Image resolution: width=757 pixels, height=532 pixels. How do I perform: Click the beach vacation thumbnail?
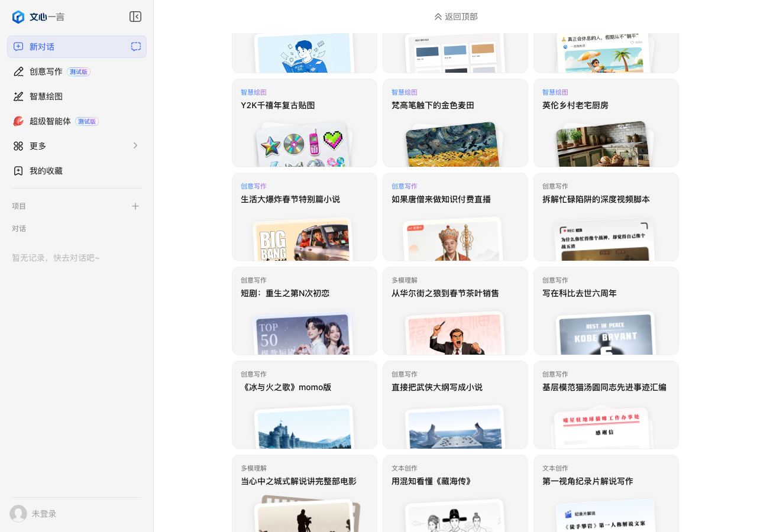pos(603,53)
